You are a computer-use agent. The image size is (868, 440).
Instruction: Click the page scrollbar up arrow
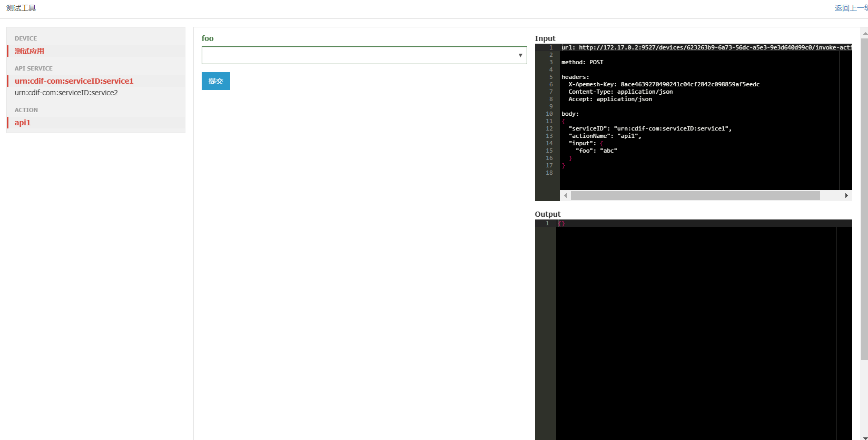pyautogui.click(x=864, y=33)
